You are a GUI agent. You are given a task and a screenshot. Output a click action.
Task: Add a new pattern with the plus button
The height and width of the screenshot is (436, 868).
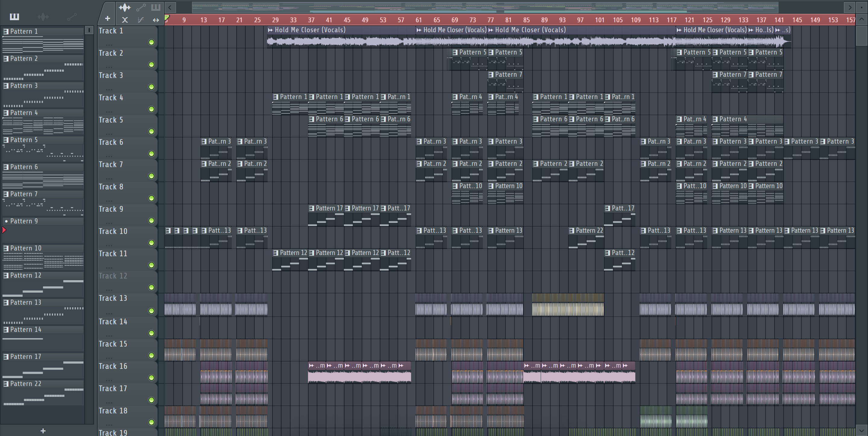point(43,431)
